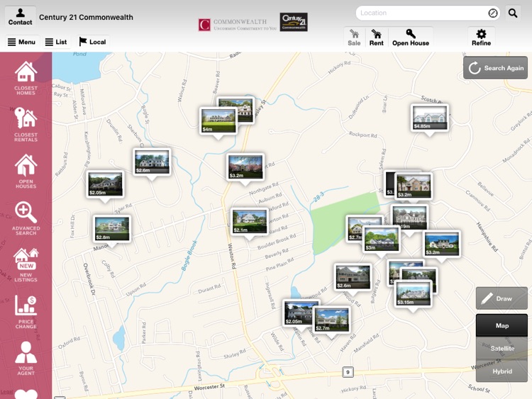Open the $2.8m listing thumbnail

(112, 229)
